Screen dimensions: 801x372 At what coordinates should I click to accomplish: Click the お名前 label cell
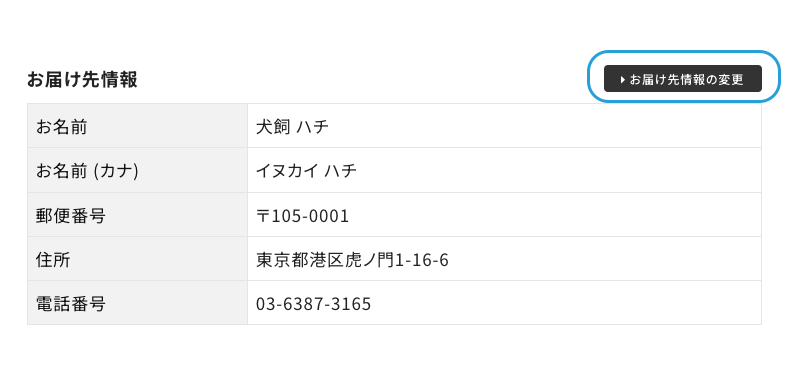click(137, 126)
